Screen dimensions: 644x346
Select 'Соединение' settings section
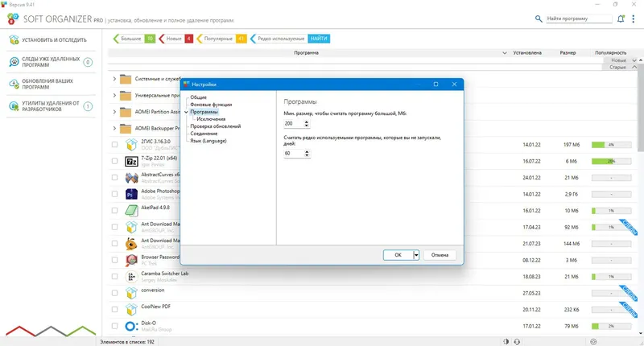click(x=204, y=134)
